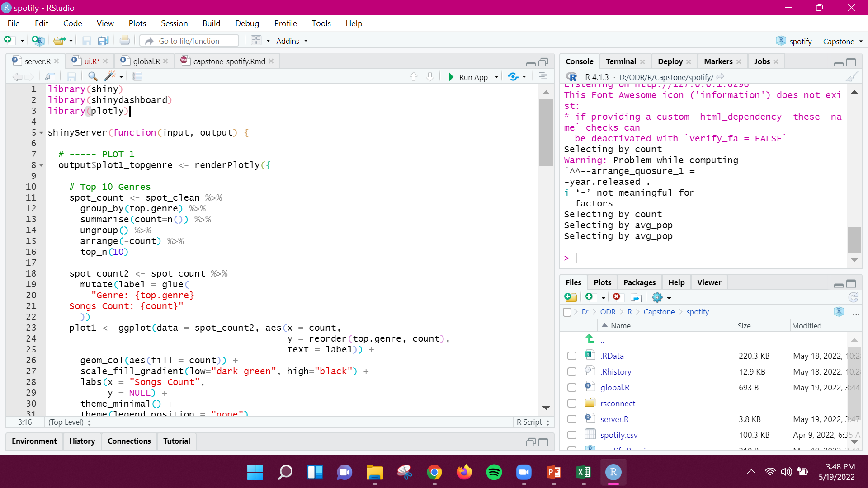Click the clear console broom icon
868x488 pixels.
click(852, 77)
